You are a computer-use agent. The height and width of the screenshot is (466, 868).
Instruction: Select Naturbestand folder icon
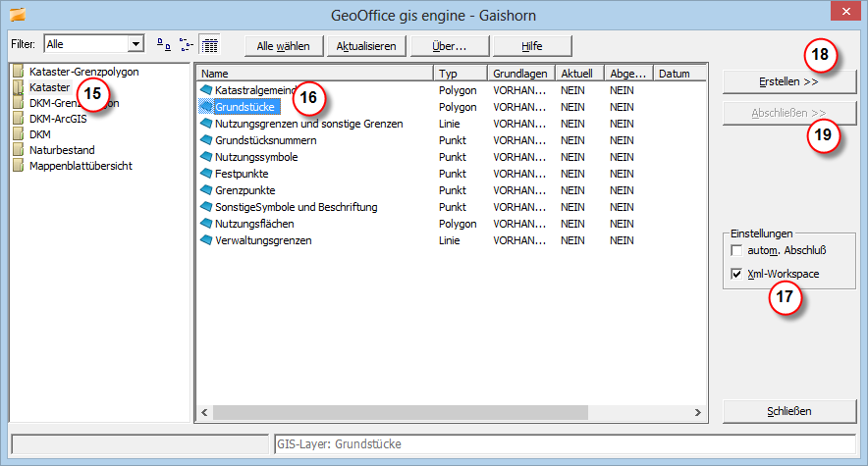(x=19, y=149)
